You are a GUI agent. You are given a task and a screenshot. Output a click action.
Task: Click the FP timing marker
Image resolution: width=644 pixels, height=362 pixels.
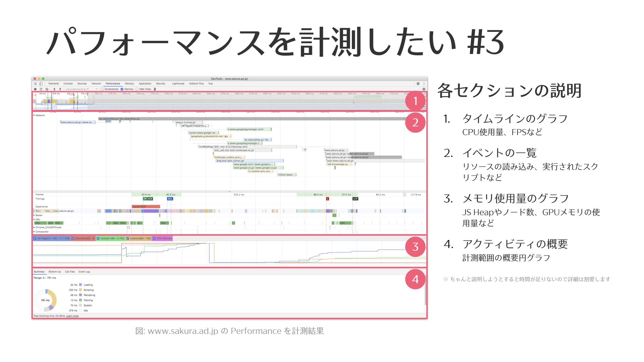pyautogui.click(x=145, y=199)
